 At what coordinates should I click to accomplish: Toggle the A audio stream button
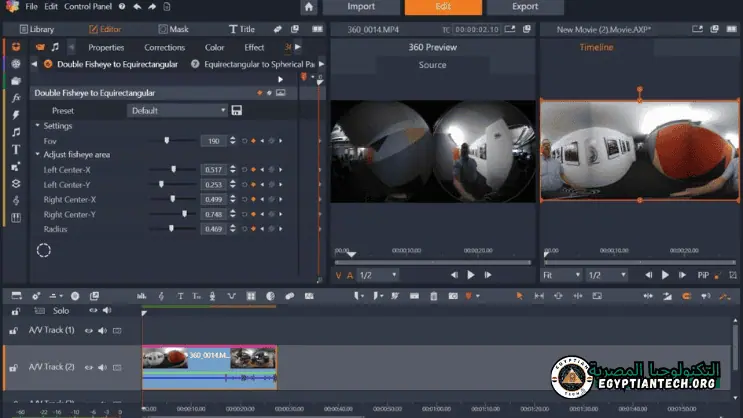pyautogui.click(x=350, y=275)
